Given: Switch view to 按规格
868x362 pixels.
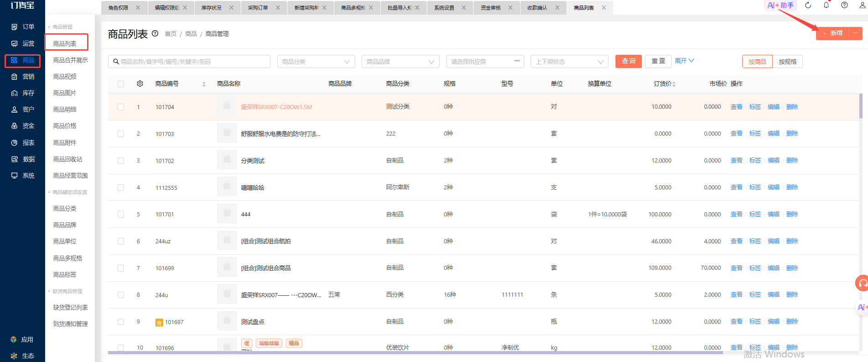Looking at the screenshot, I should pyautogui.click(x=788, y=62).
